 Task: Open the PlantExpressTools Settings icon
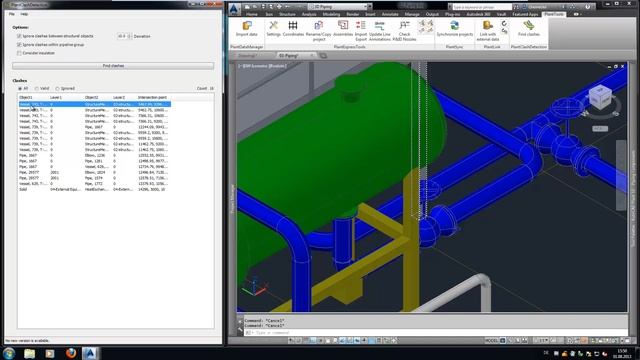point(273,25)
